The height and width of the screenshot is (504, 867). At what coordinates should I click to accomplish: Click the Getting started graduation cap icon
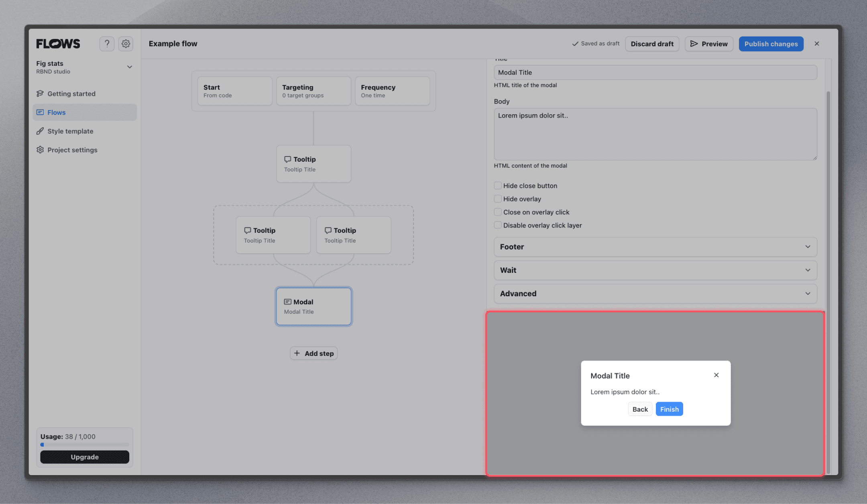[40, 93]
